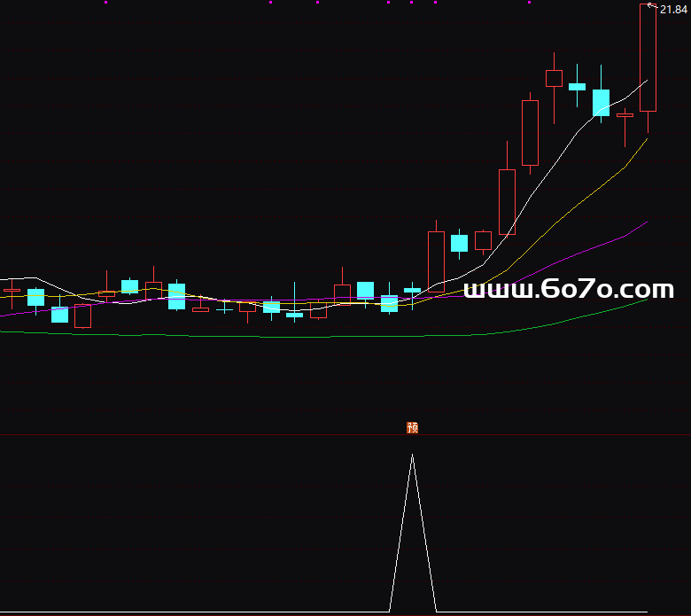Viewport: 691px width, 616px height.
Task: Click the peak of the white indicator spike
Action: point(412,456)
